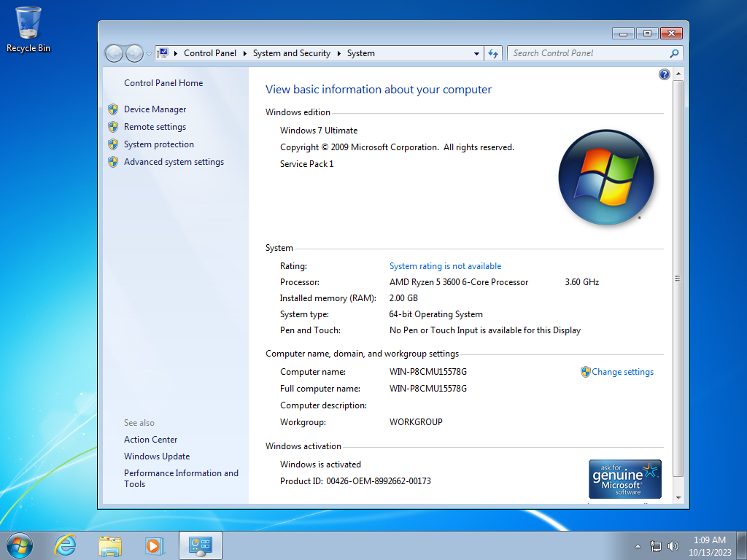Click the shield icon beside Change settings

[586, 372]
